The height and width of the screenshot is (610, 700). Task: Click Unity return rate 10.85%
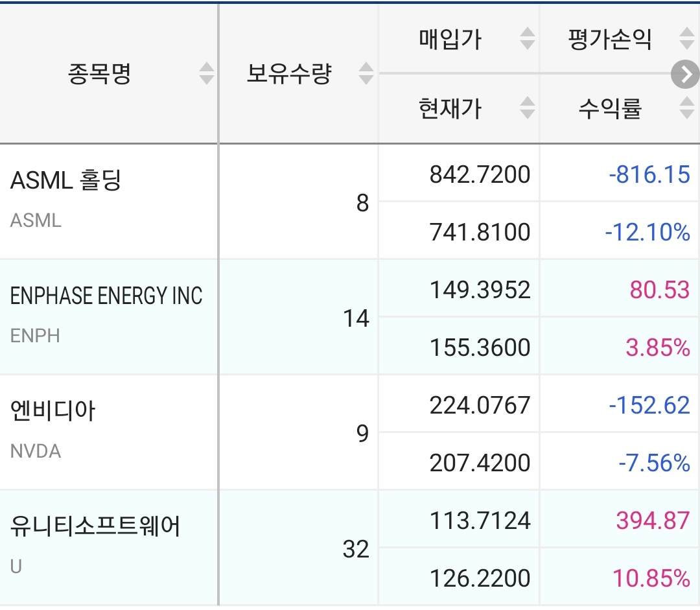pos(651,578)
